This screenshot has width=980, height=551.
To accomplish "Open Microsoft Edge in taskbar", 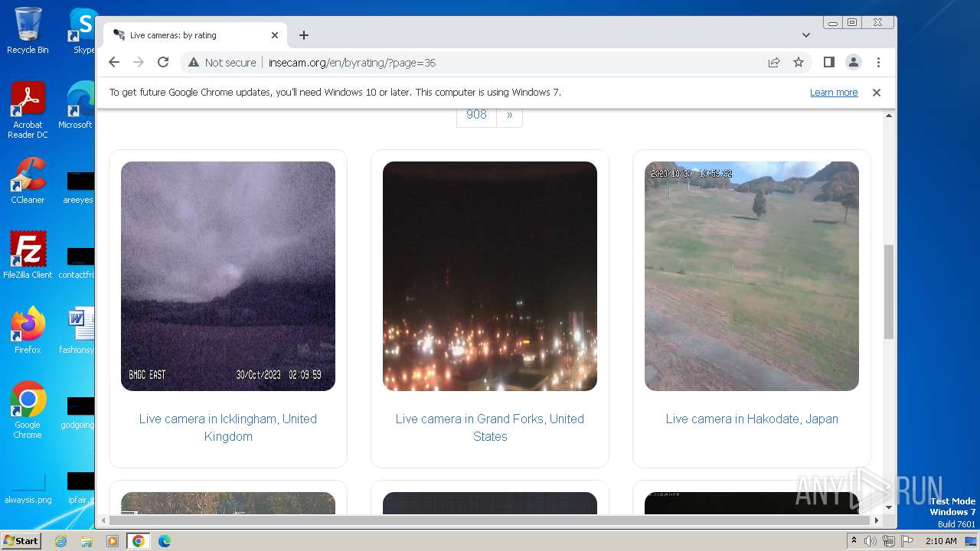I will point(165,541).
